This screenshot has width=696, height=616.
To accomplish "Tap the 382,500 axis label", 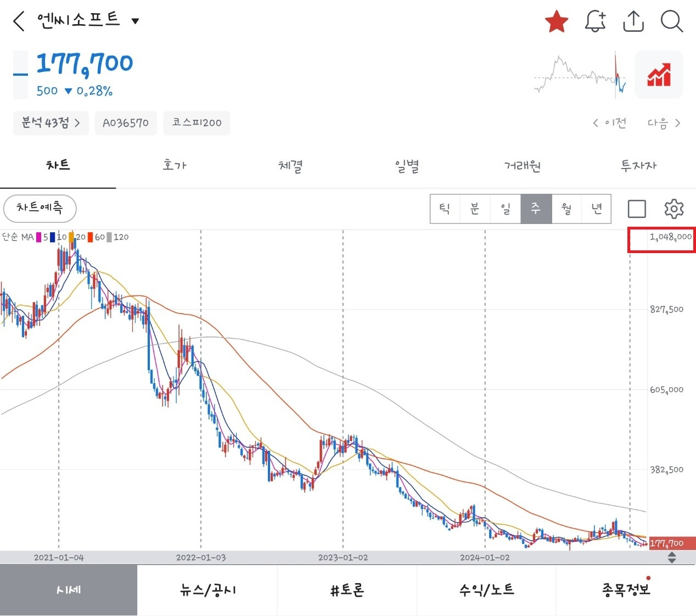I will (667, 470).
